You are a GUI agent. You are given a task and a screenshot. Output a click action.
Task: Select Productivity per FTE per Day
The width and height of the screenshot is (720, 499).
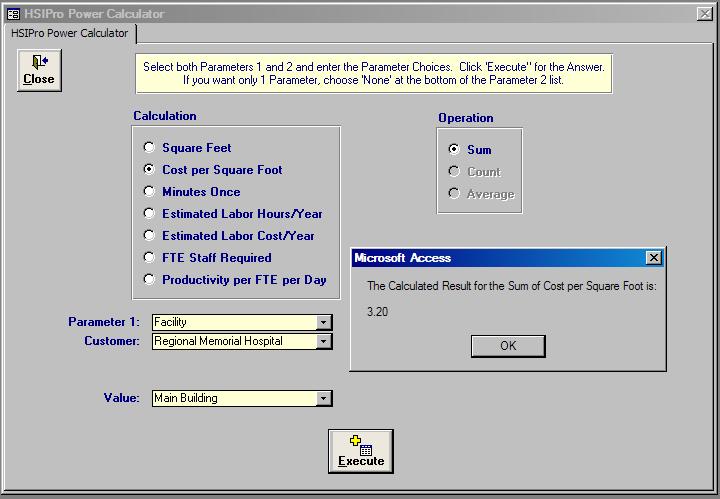point(235,280)
